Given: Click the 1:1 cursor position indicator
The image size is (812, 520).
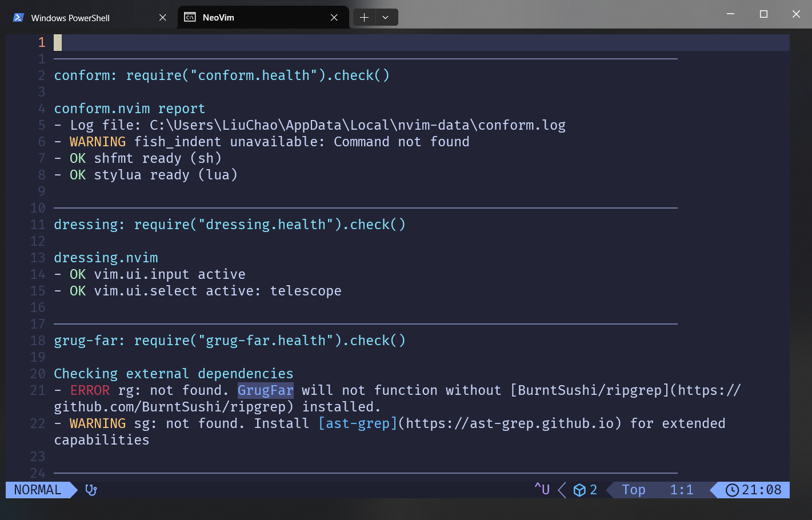Looking at the screenshot, I should 682,490.
